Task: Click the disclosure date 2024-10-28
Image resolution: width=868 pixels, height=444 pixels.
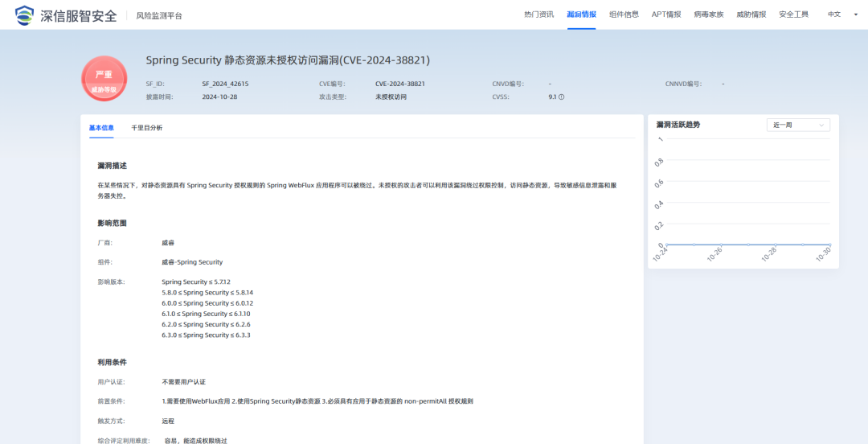Action: [219, 97]
